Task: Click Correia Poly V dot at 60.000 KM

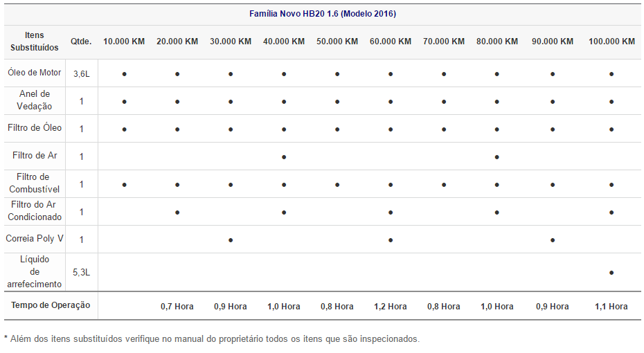Action: pos(391,240)
